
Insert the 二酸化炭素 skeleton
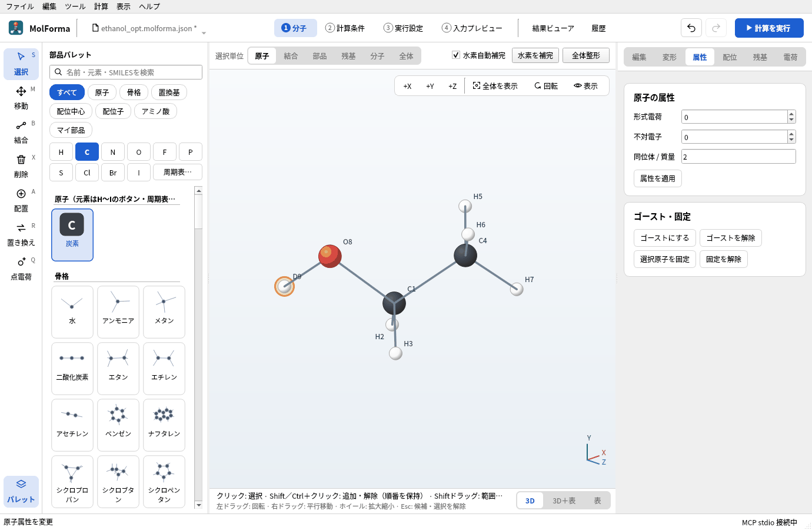coord(72,369)
